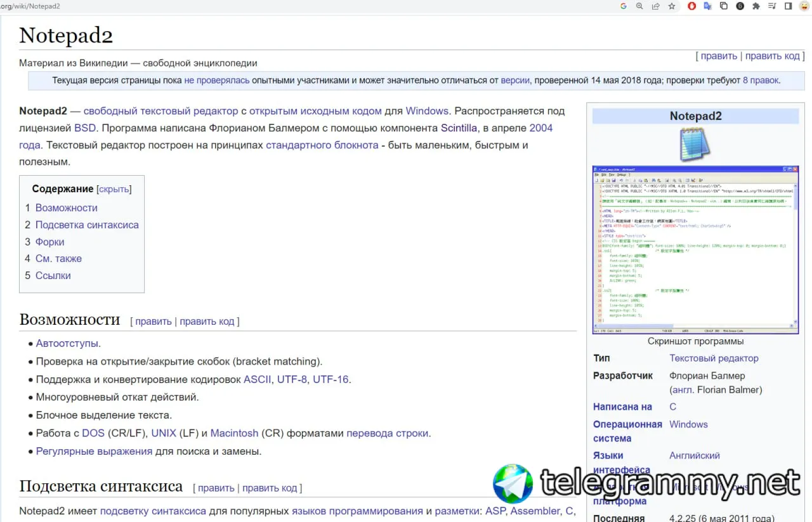Image resolution: width=812 pixels, height=522 pixels.
Task: Open the 'Assembler' language link
Action: 536,511
